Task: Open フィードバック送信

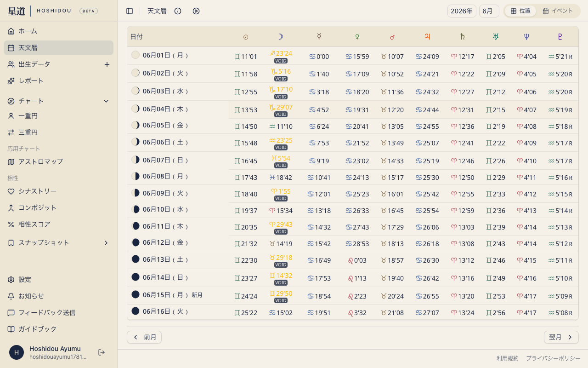Action: [x=58, y=313]
